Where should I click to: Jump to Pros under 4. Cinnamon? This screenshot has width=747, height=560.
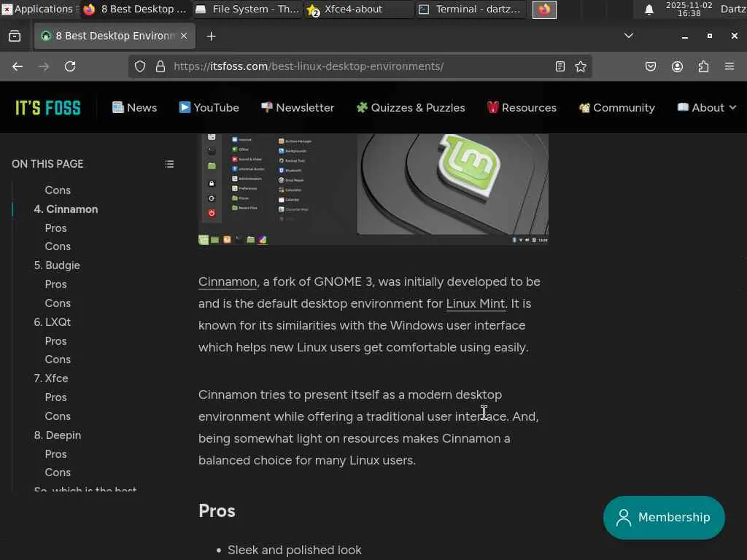(55, 228)
